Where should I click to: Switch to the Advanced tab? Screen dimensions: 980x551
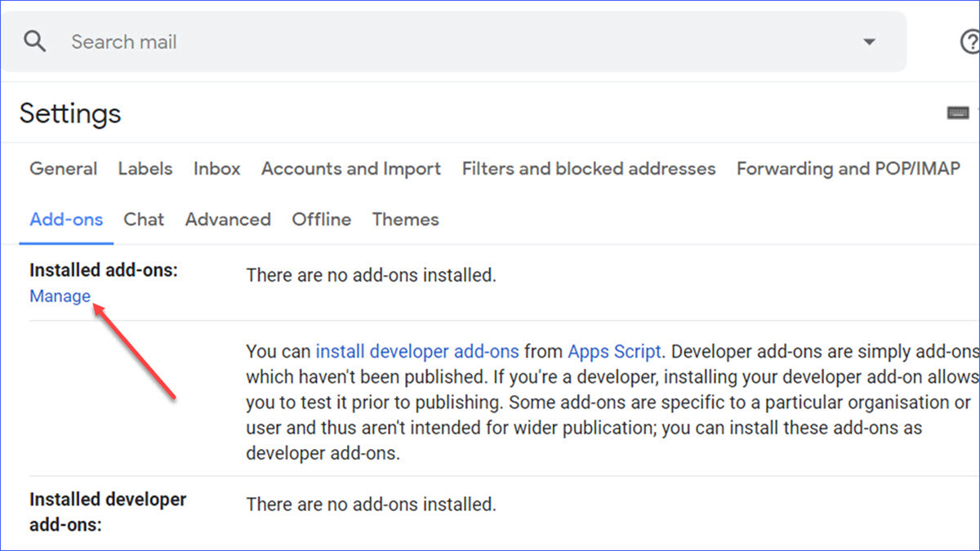tap(228, 220)
